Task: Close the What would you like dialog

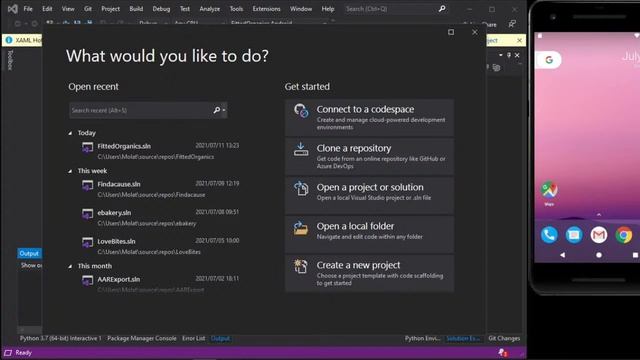Action: [x=475, y=32]
